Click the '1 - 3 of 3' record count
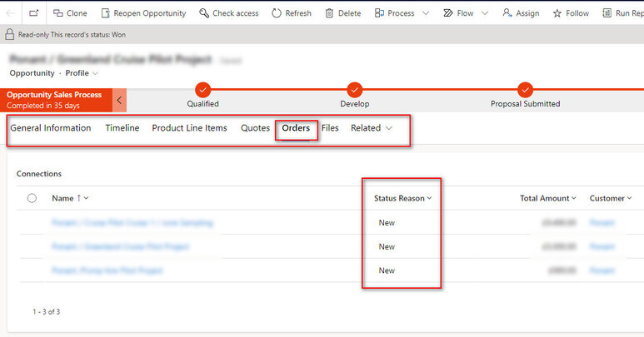Screen dimensions: 644x337 [x=47, y=311]
